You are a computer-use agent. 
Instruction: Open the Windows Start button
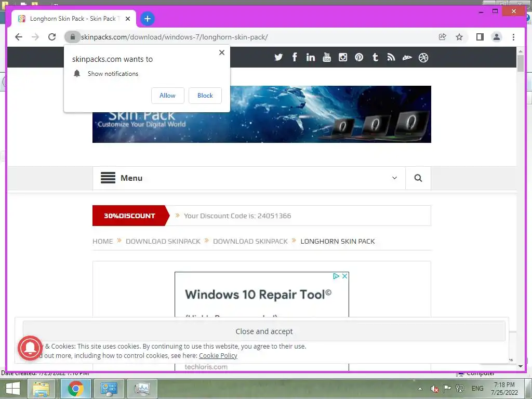point(12,389)
